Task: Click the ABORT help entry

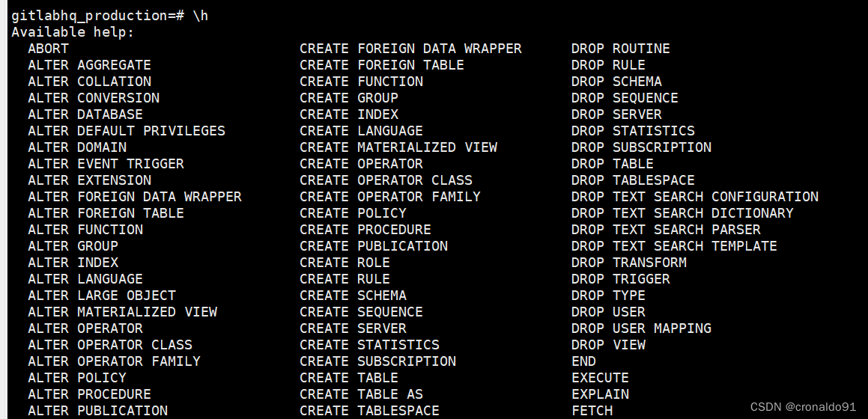Action: [48, 49]
